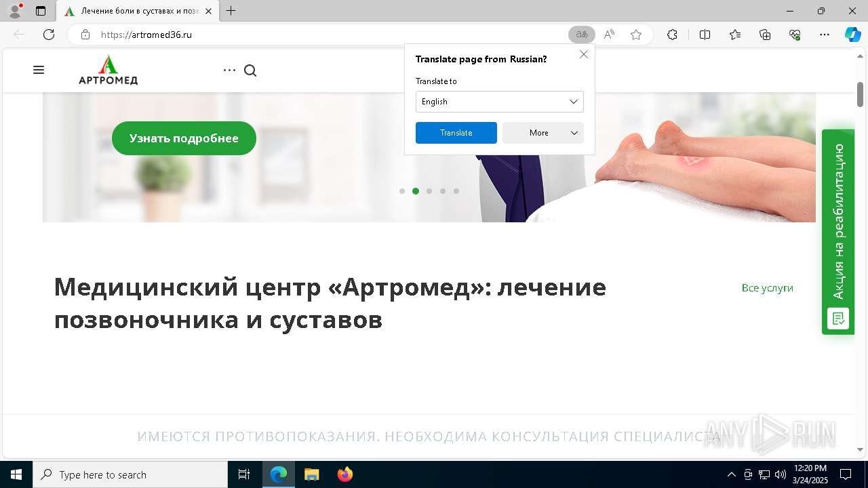Open the clock showing 12:20 PM
This screenshot has height=488, width=868.
coord(810,474)
